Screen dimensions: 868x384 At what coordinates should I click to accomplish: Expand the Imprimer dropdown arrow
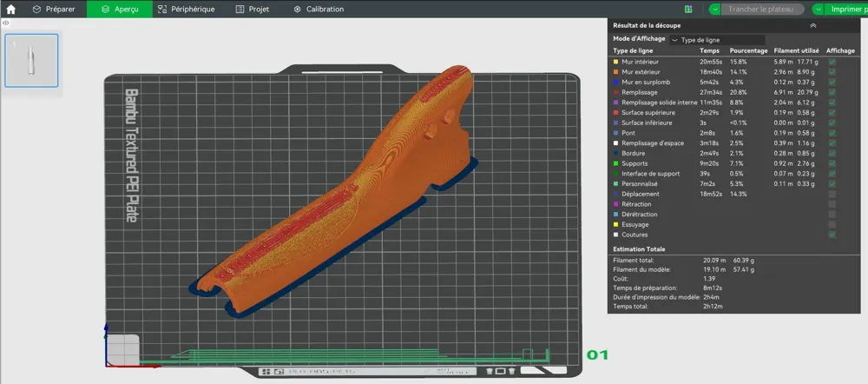tap(818, 10)
